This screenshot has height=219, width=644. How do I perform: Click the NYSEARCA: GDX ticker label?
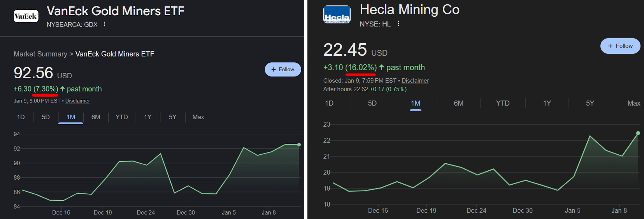click(72, 25)
